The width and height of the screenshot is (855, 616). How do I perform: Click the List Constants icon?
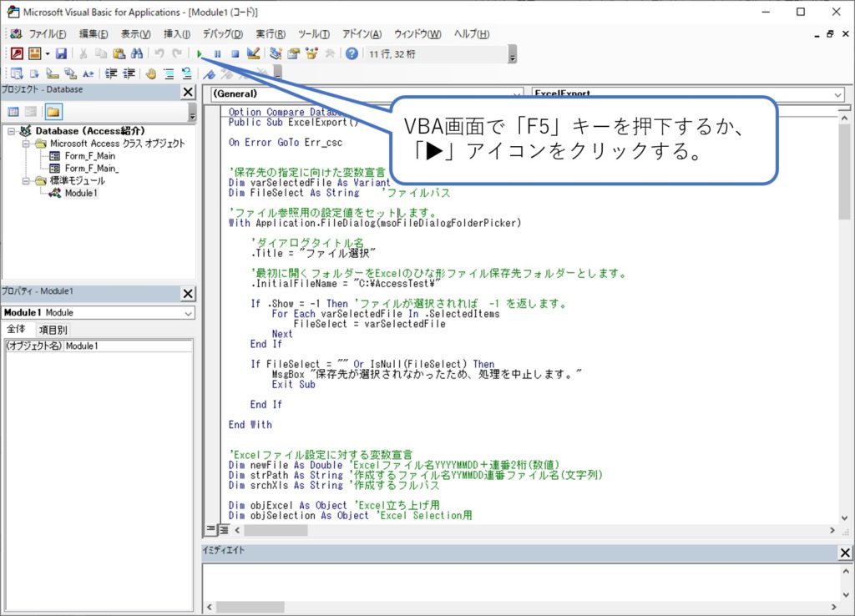point(34,73)
